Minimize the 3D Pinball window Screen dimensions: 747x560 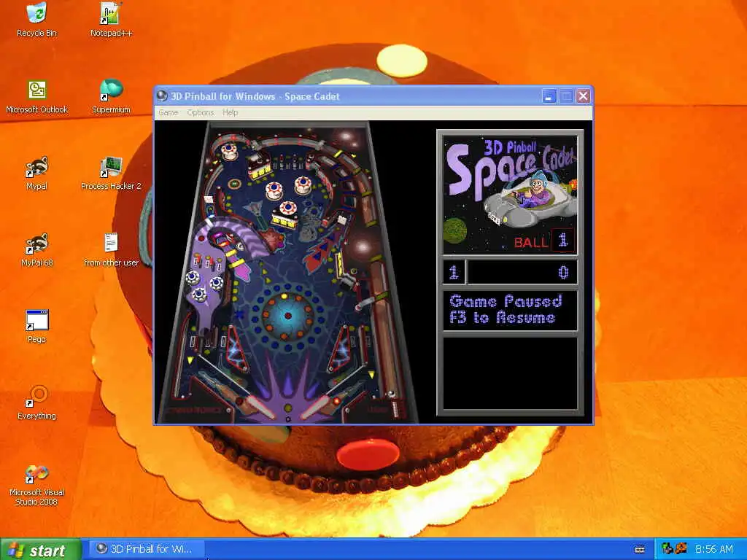pos(549,96)
